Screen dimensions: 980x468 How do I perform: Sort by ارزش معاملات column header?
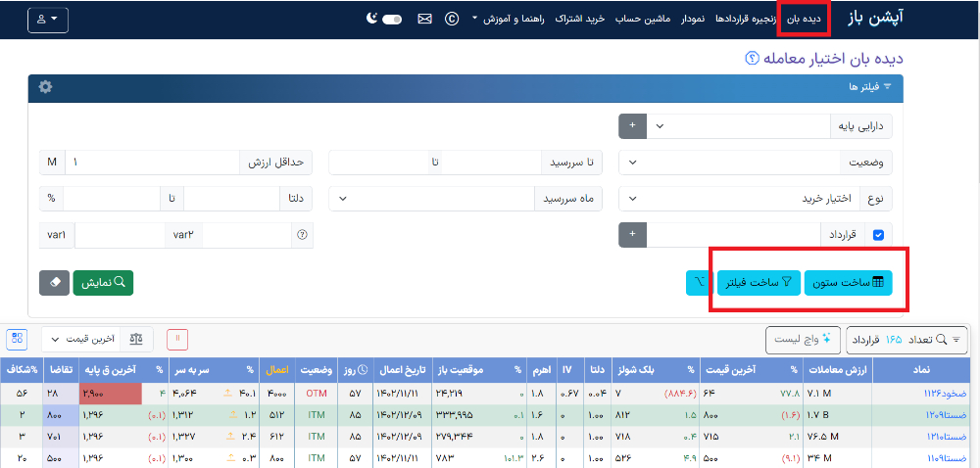[x=836, y=369]
